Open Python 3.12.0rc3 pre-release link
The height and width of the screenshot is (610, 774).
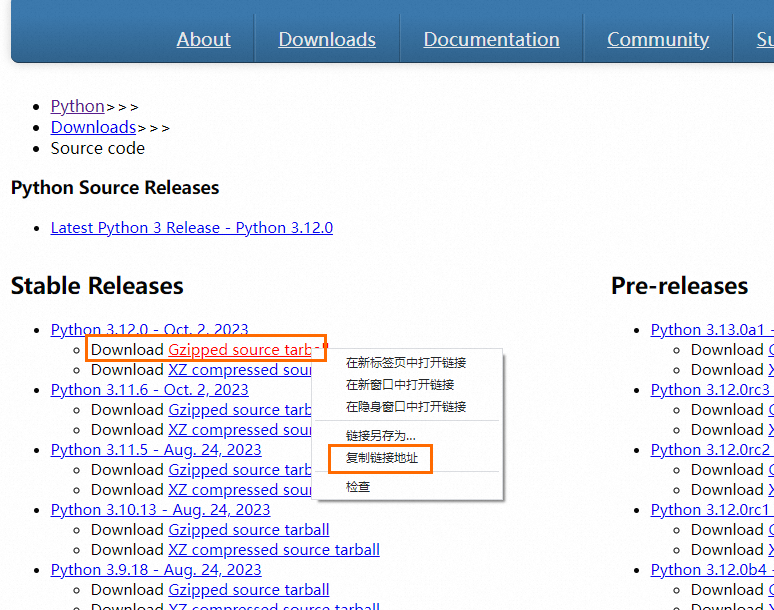click(712, 389)
